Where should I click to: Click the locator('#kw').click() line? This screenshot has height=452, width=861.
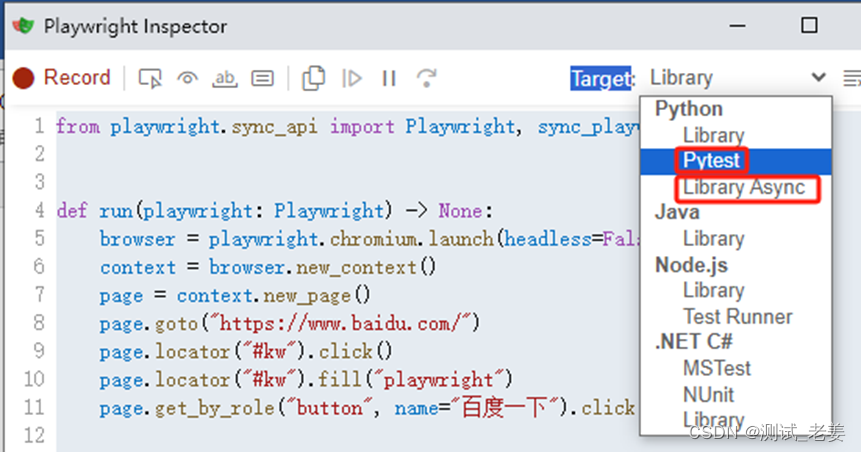(245, 351)
